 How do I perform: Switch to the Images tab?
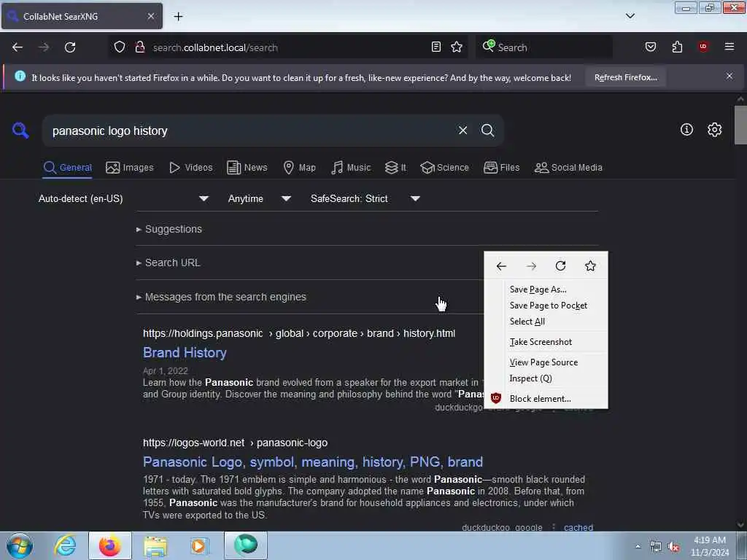tap(130, 168)
